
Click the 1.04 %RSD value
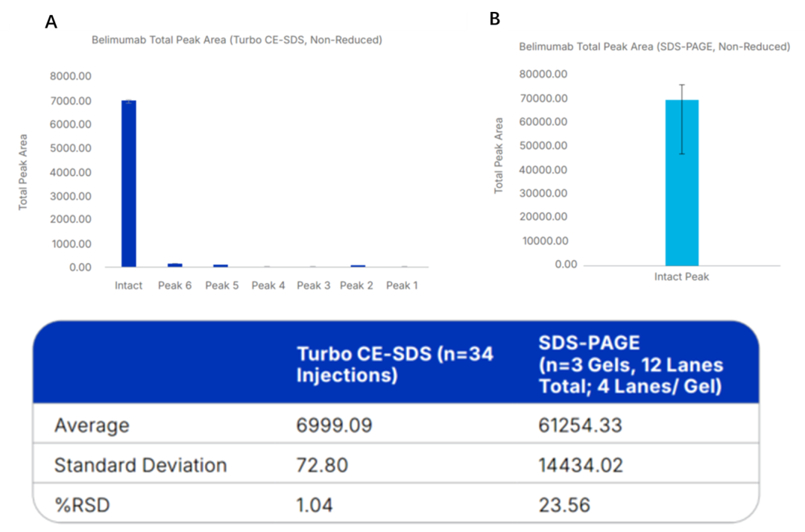[315, 505]
